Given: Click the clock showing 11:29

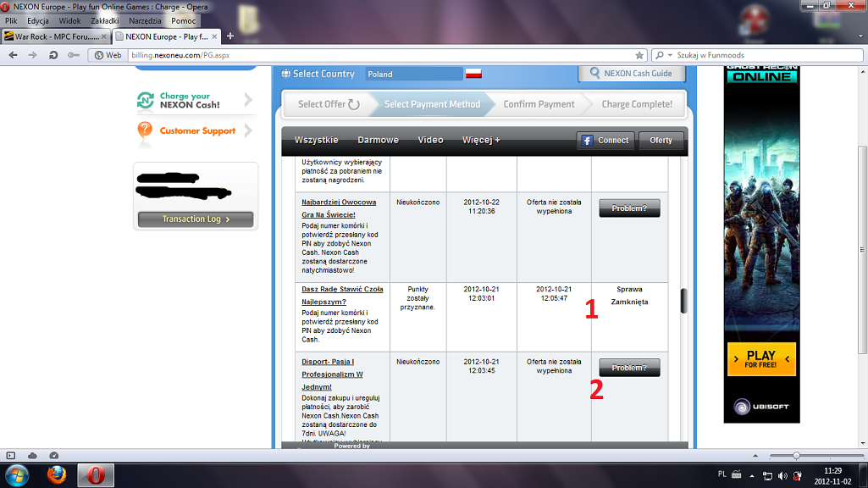Looking at the screenshot, I should click(x=832, y=471).
